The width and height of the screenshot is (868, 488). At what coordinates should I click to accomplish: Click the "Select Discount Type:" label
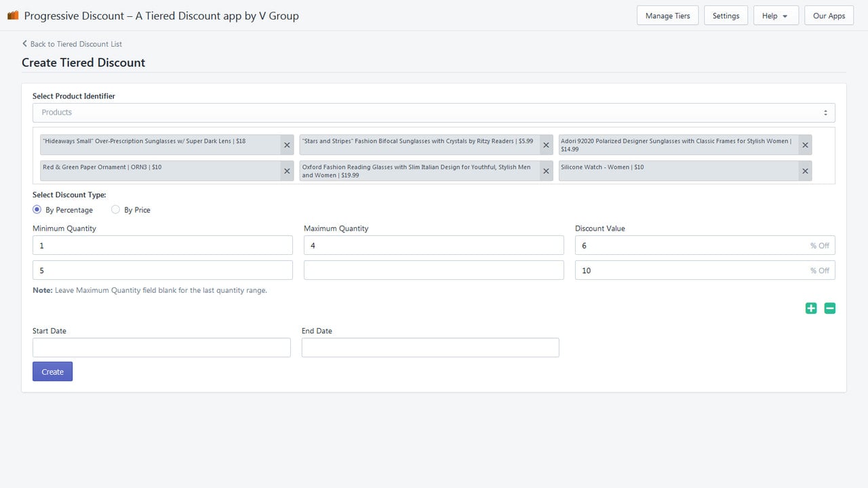[x=69, y=195]
